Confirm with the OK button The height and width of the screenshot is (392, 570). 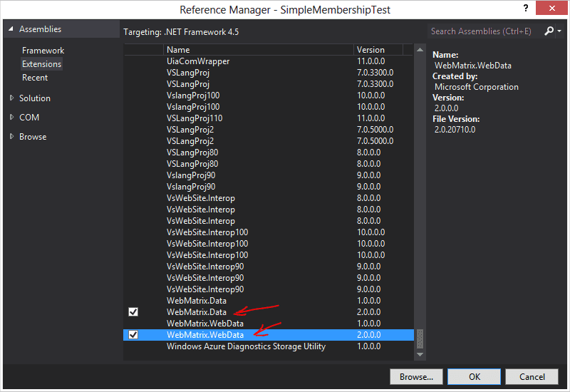coord(474,376)
